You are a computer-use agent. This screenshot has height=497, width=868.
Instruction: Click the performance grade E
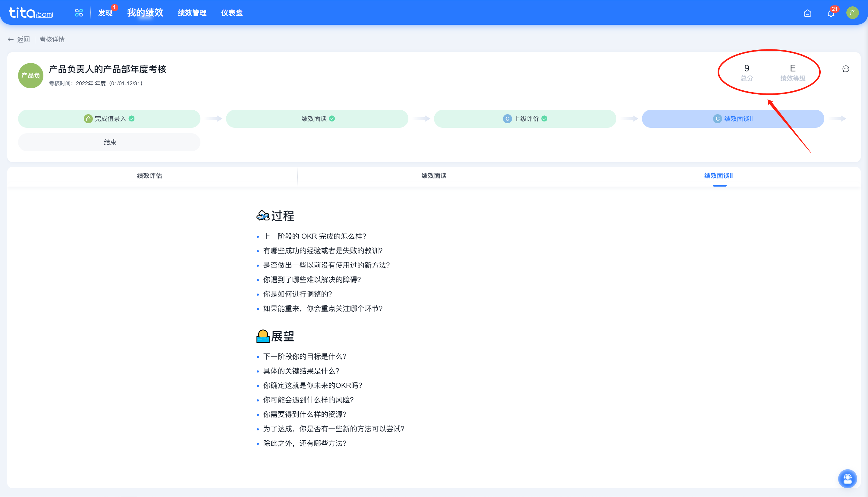tap(793, 68)
